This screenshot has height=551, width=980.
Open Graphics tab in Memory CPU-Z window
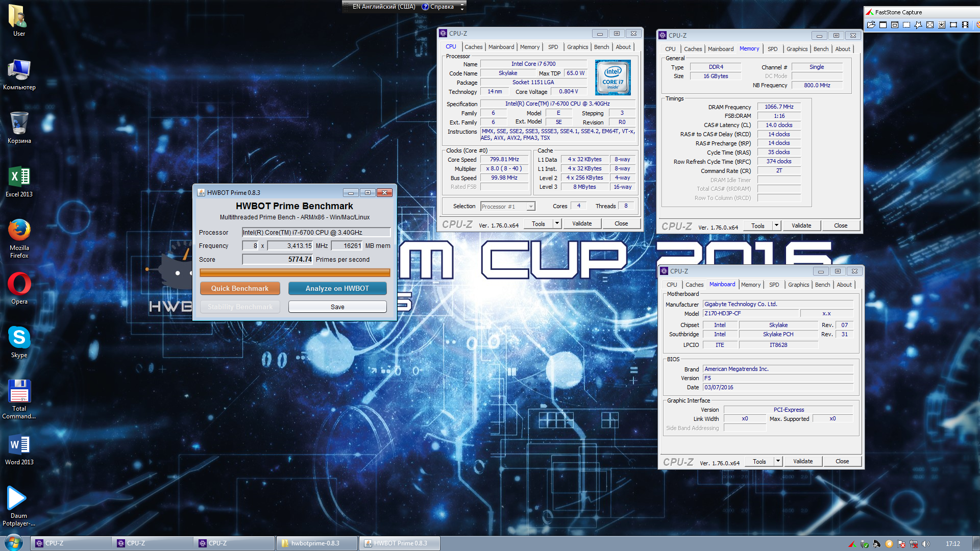coord(797,49)
